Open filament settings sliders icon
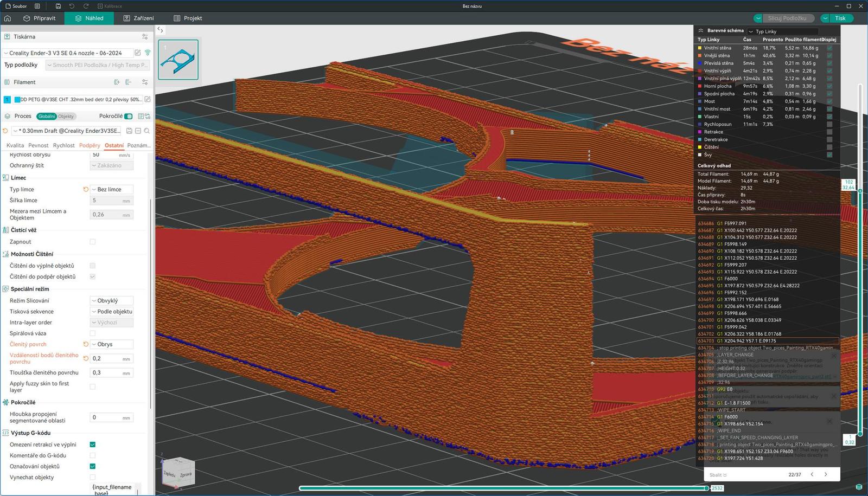Screen dimensions: 868x496 [x=145, y=82]
